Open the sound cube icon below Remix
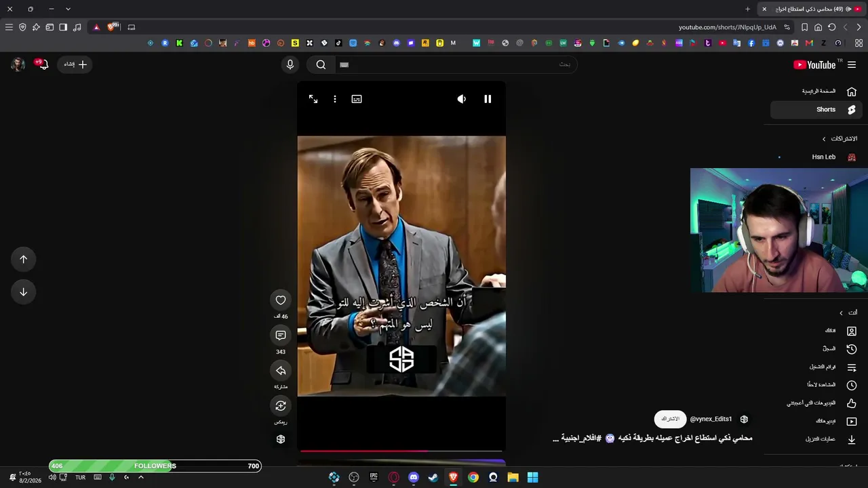Viewport: 868px width, 488px height. pos(281,439)
